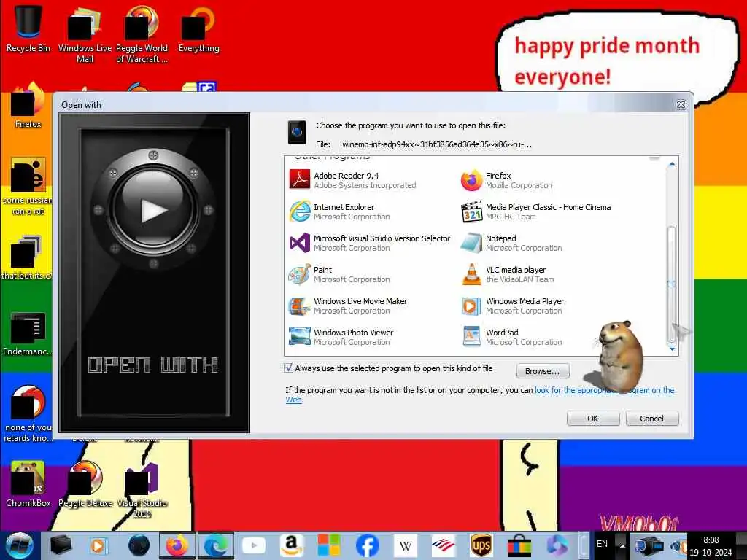Select Microsoft Visual Studio Version Selector
The image size is (747, 560).
(x=369, y=243)
